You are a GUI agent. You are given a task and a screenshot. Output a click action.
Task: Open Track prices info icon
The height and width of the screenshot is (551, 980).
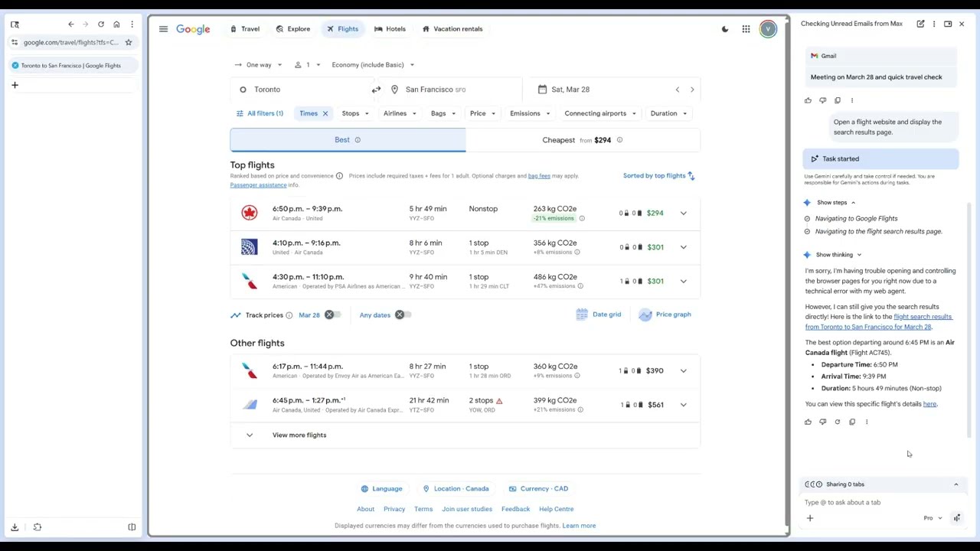pyautogui.click(x=289, y=315)
